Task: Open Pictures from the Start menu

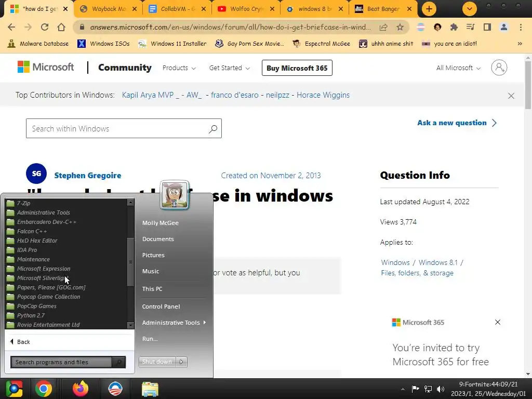Action: [153, 255]
